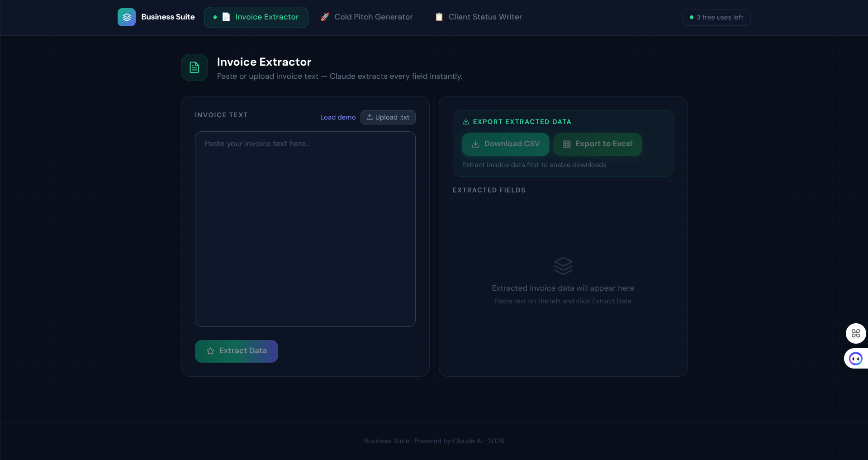Focus the invoice text paste area
The height and width of the screenshot is (460, 868).
305,229
